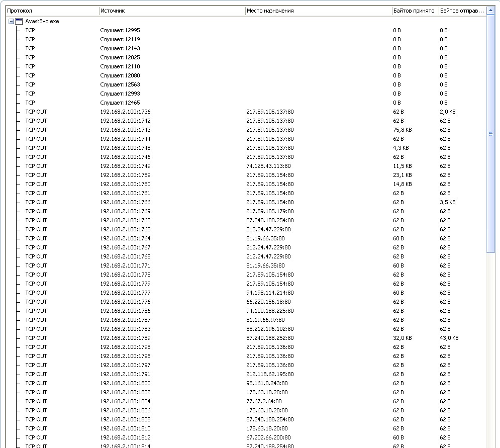The image size is (500, 448).
Task: Select the Слушает:12143 entry
Action: 120,48
